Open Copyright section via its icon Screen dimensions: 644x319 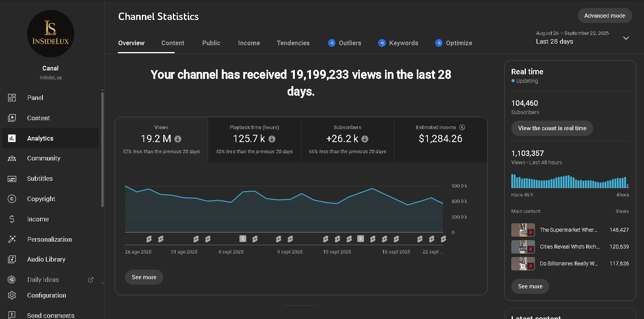coord(12,199)
